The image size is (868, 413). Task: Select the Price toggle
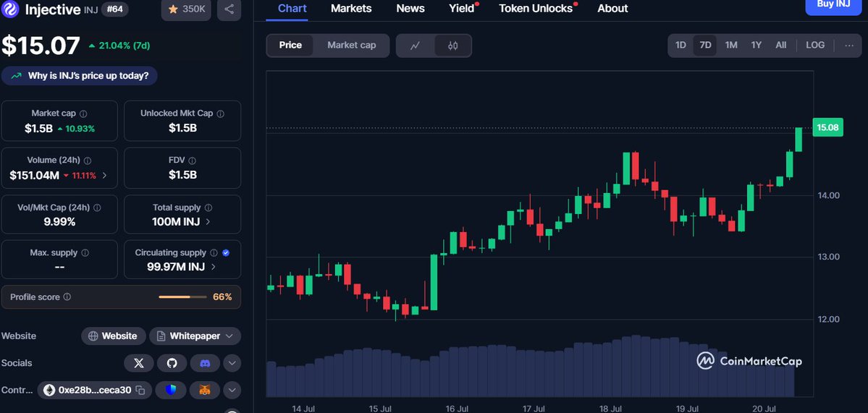(x=290, y=46)
